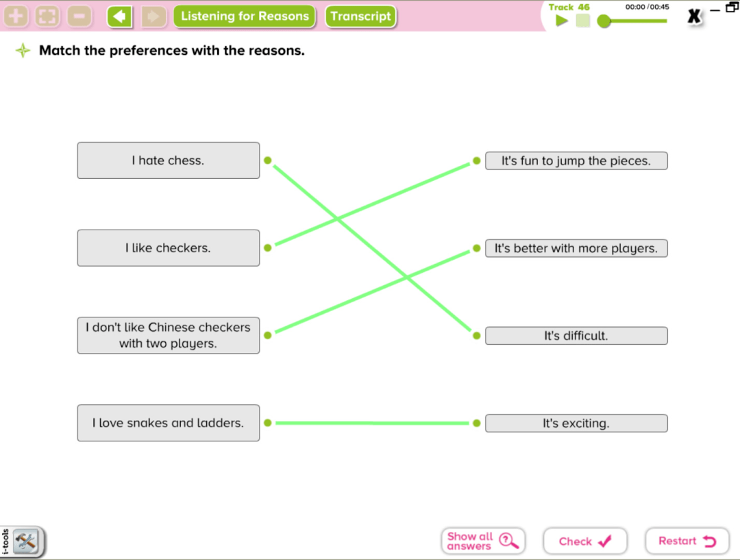Play audio Track 46
The height and width of the screenshot is (560, 740).
click(x=562, y=21)
